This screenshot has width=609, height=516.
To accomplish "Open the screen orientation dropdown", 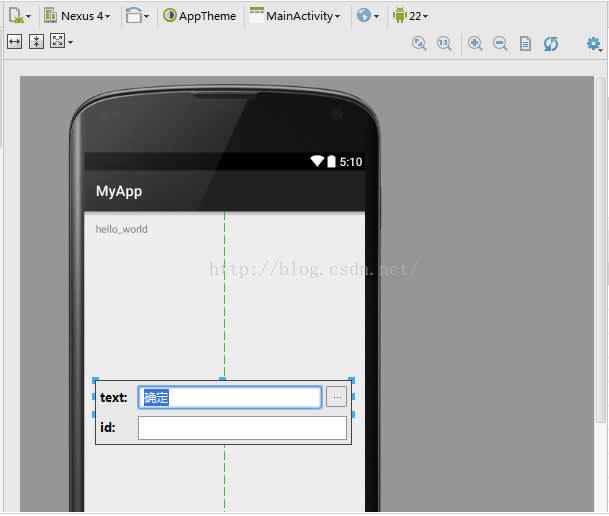I will (137, 16).
